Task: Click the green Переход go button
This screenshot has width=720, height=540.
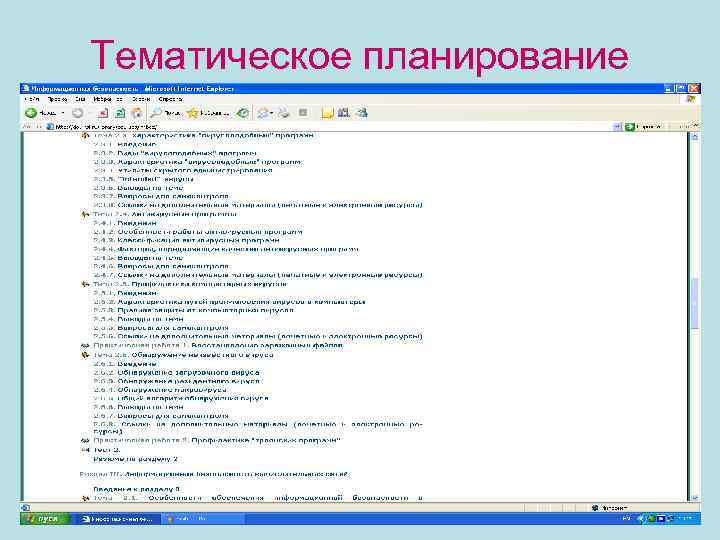Action: (x=643, y=126)
